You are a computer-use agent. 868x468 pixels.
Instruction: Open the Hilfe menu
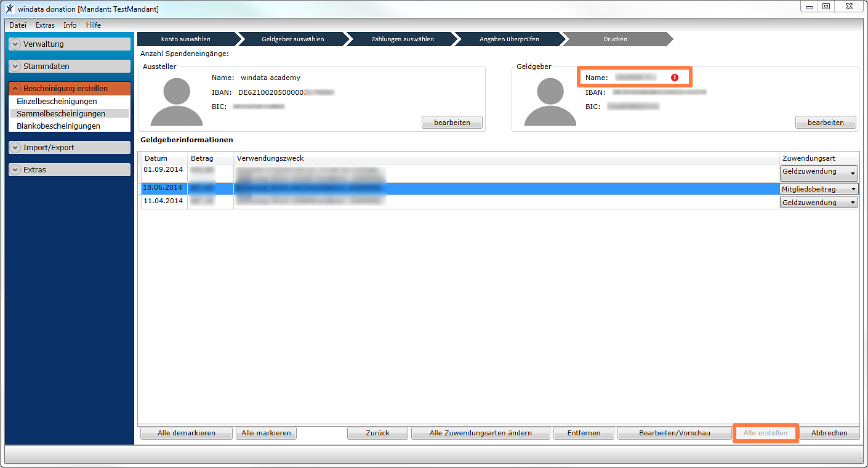coord(94,25)
